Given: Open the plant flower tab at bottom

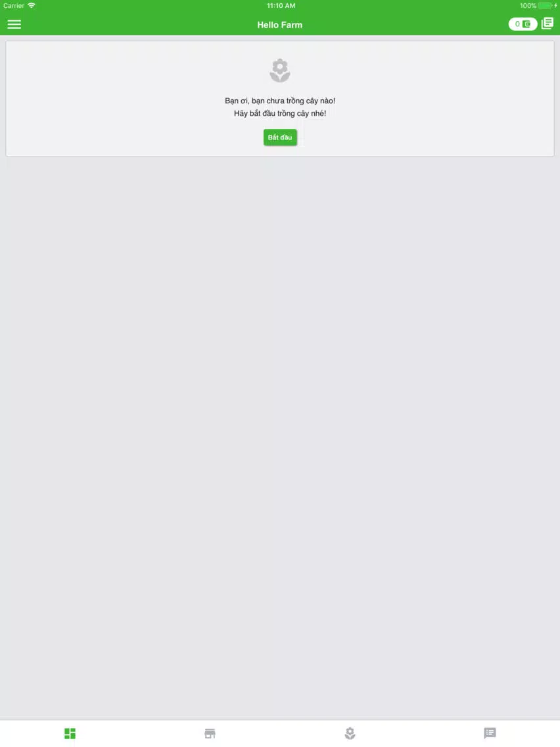Looking at the screenshot, I should click(x=350, y=733).
